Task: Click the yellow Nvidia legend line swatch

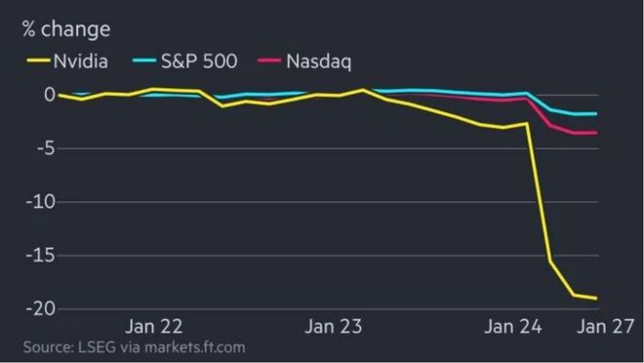Action: [x=38, y=61]
